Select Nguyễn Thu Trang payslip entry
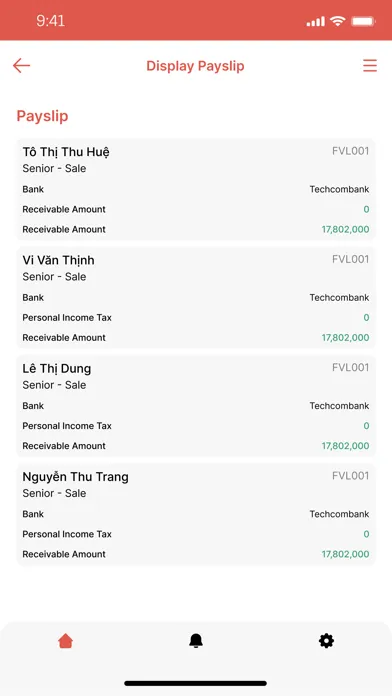Image resolution: width=392 pixels, height=696 pixels. point(196,514)
